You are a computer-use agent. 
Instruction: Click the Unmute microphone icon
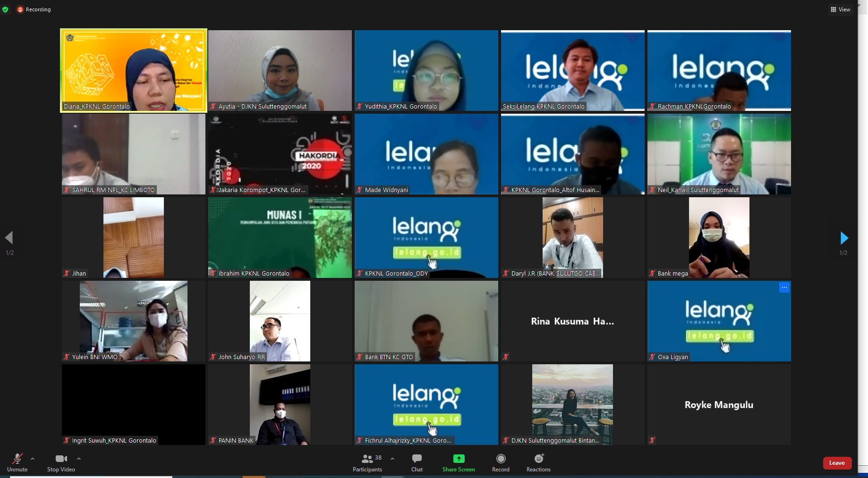click(17, 459)
